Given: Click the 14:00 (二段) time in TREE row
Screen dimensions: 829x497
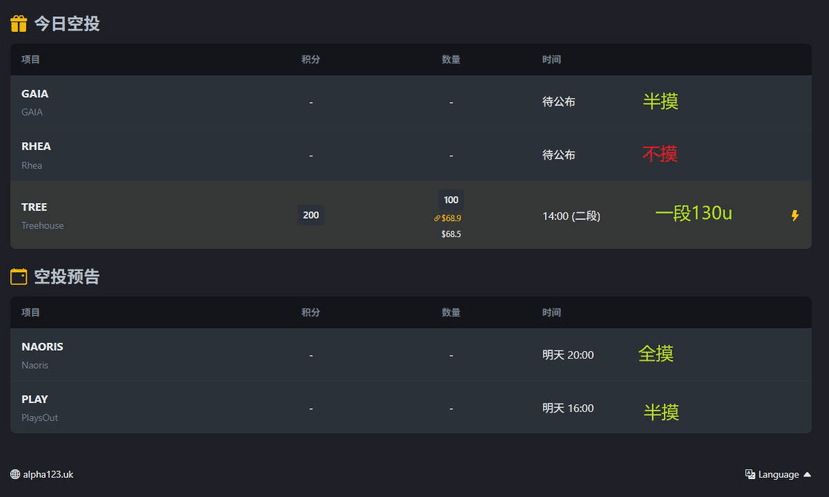Looking at the screenshot, I should (572, 216).
